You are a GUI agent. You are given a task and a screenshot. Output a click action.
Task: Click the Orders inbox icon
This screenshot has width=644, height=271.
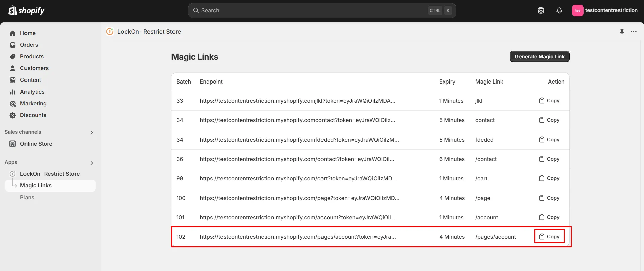(13, 45)
